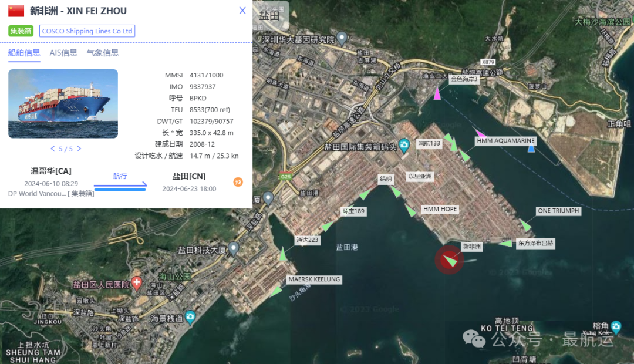Click the 榕角 camera icon
This screenshot has width=634, height=364.
coord(616,327)
